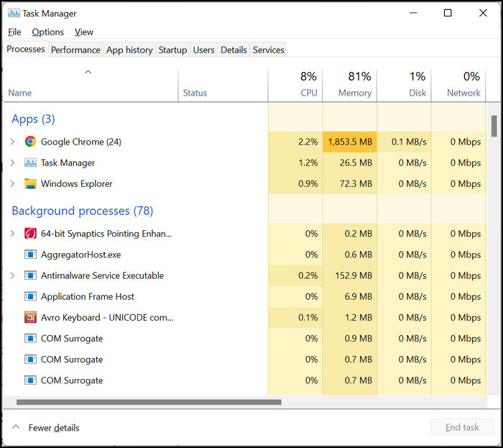Click the End task button

[x=462, y=427]
